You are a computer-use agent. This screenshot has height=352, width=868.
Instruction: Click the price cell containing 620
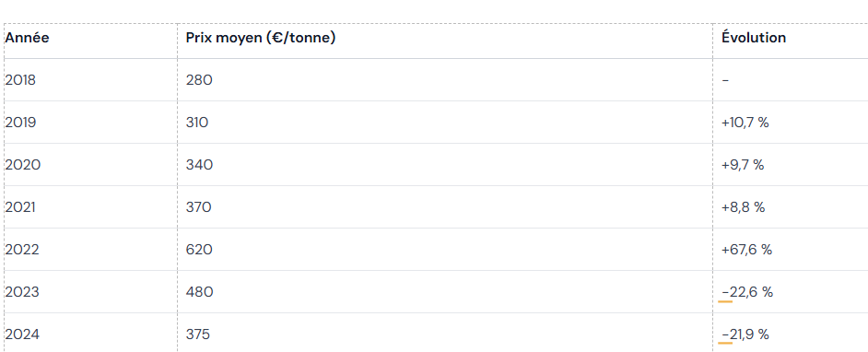pyautogui.click(x=199, y=250)
